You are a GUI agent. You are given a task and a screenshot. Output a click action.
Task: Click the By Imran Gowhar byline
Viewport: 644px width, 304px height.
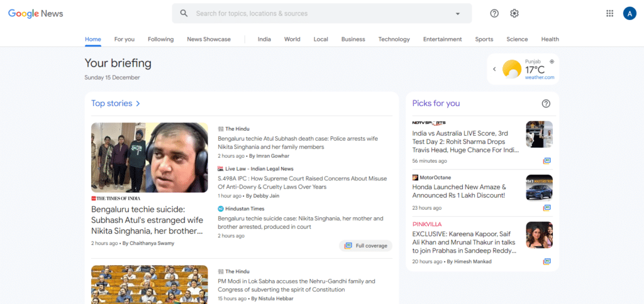tap(269, 156)
